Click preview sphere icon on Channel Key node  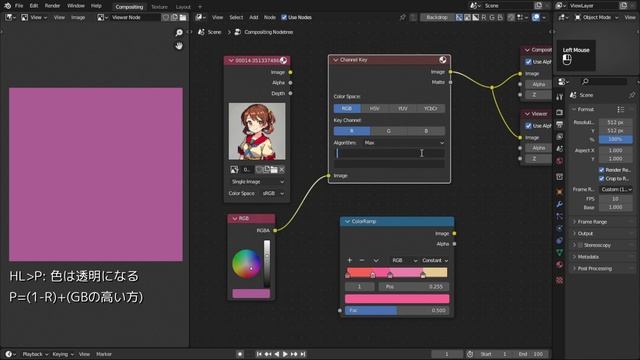coord(442,60)
